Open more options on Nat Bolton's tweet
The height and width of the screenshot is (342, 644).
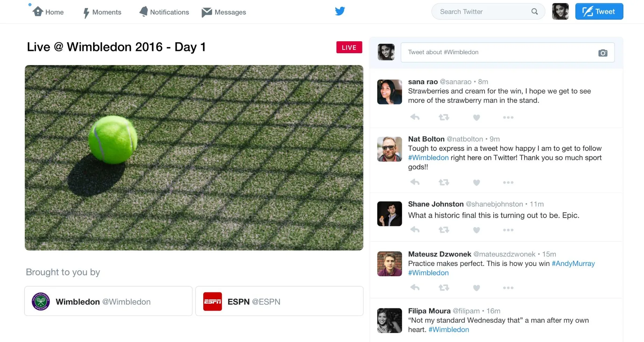click(508, 183)
